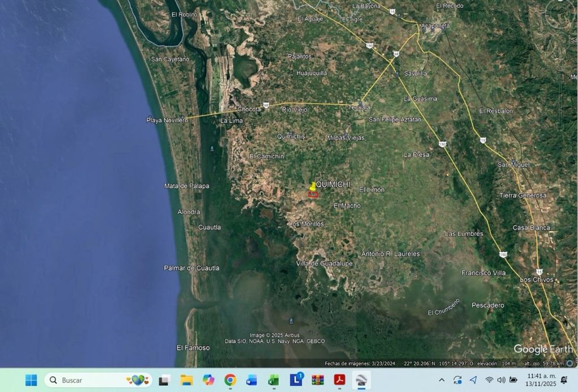Click the Acaponeta place label
578x392 pixels.
pos(435,26)
